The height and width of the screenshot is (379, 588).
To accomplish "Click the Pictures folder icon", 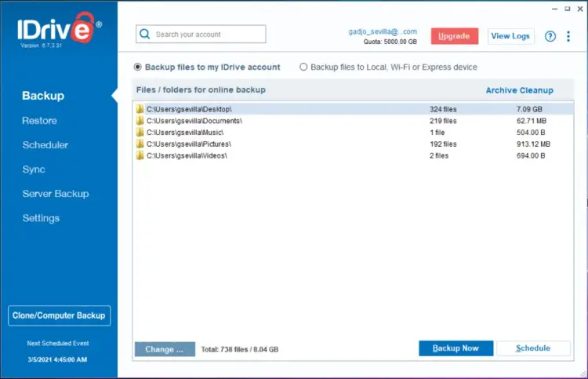I will click(140, 144).
